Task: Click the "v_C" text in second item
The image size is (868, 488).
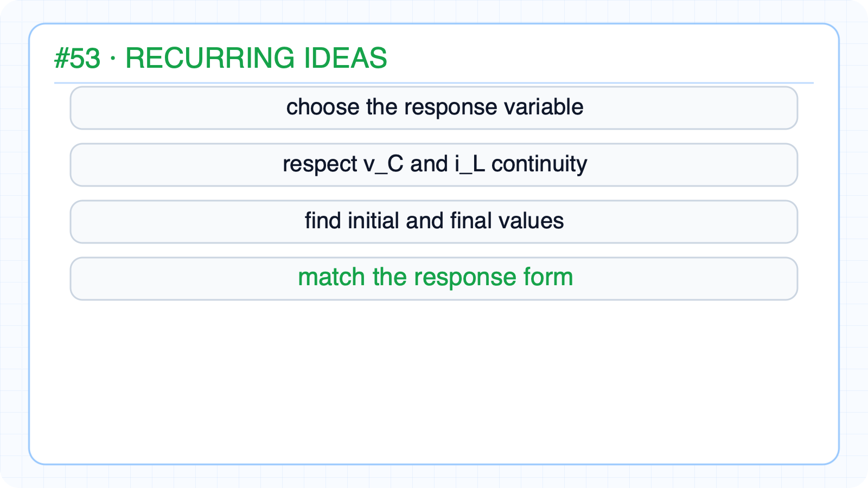Action: [x=384, y=164]
